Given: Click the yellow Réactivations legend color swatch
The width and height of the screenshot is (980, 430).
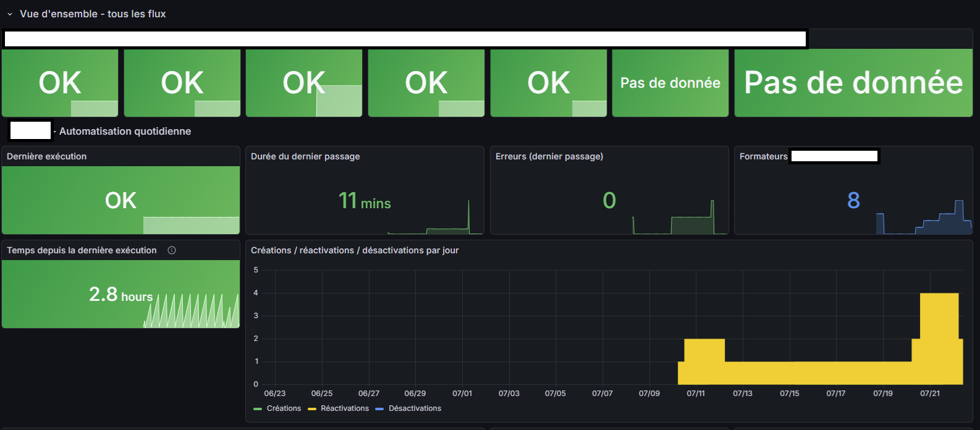Looking at the screenshot, I should click(312, 409).
